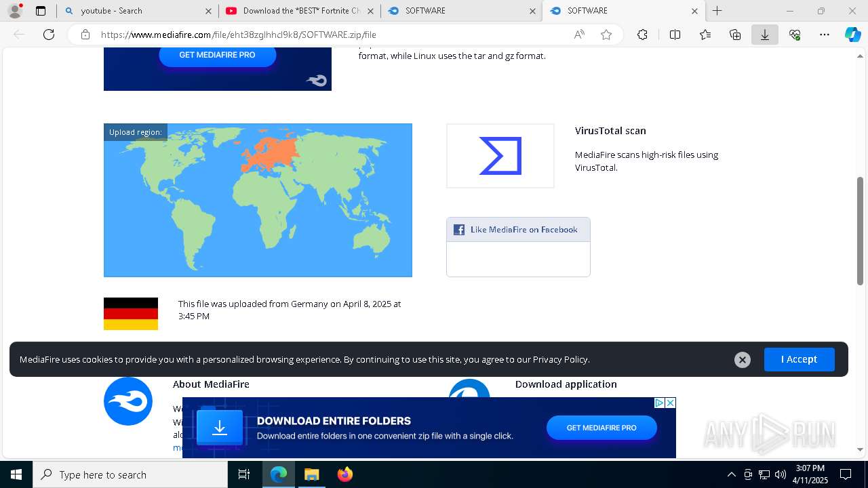Open Edge Settings and more ellipsis

pyautogui.click(x=825, y=35)
